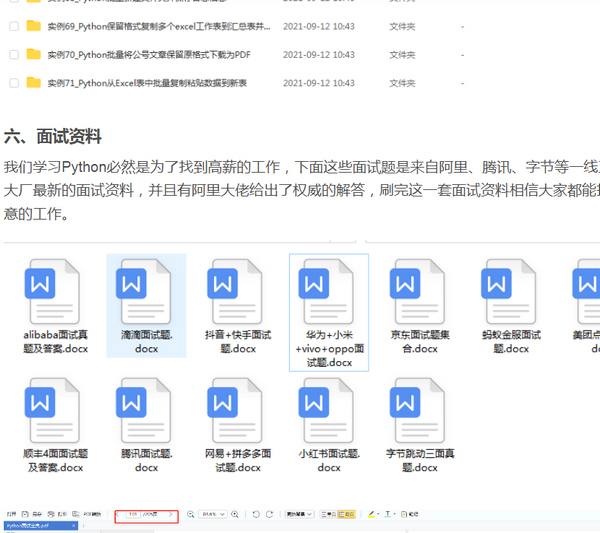Viewport: 600px width, 533px height.
Task: Close the Python PDF document tab
Action: (73, 526)
